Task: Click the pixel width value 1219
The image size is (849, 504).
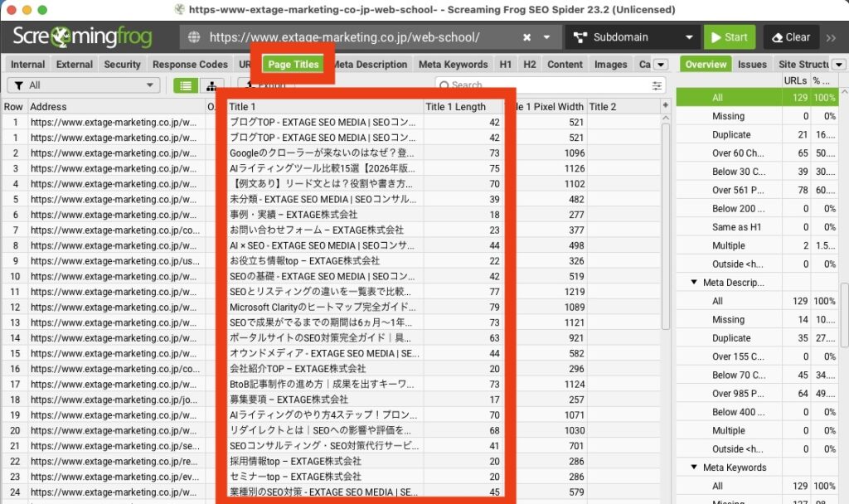Action: [574, 292]
